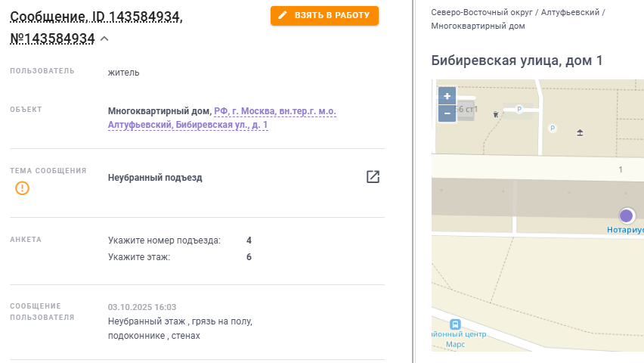This screenshot has height=363, width=644.
Task: Click the 'Неубранный подъезд' topic text
Action: pos(155,178)
